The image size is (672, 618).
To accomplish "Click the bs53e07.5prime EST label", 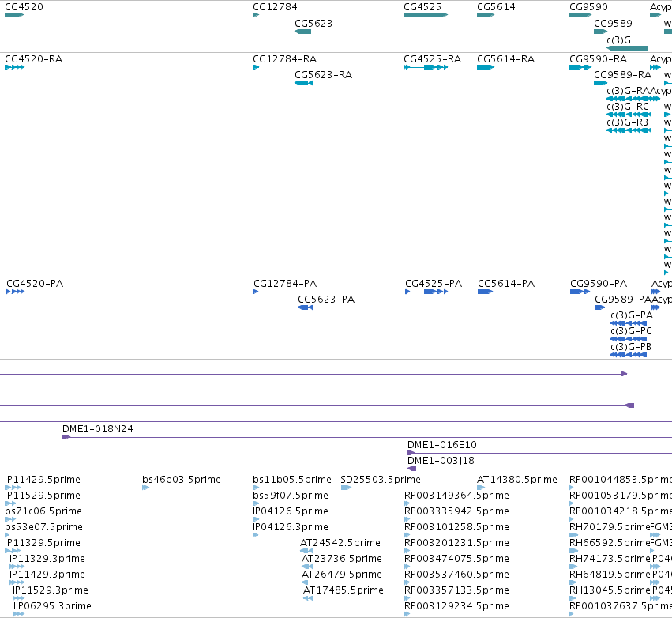I will pos(43,527).
